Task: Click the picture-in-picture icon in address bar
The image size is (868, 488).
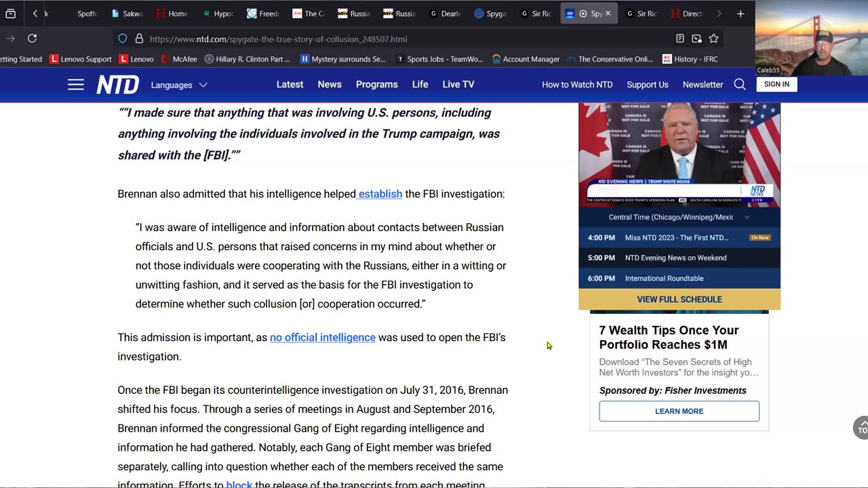Action: (696, 39)
